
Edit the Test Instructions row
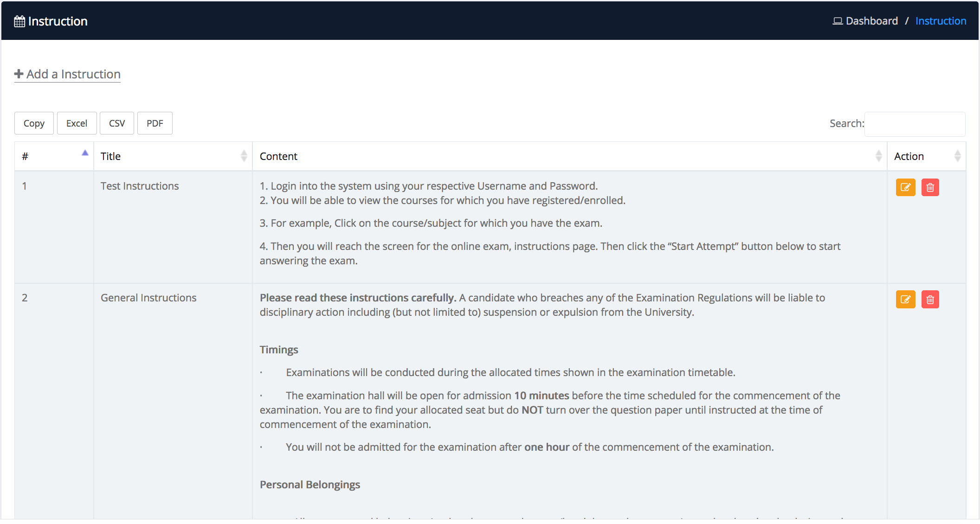905,187
